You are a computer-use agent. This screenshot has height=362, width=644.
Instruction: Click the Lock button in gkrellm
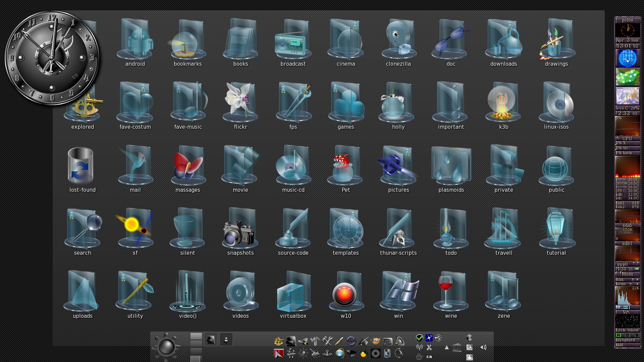(x=621, y=330)
